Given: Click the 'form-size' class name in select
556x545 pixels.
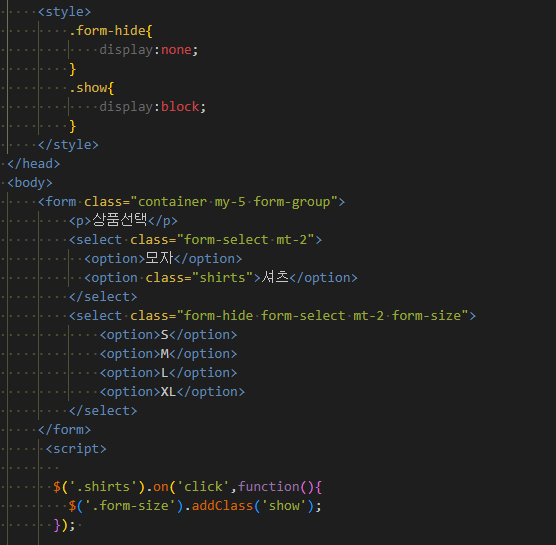Looking at the screenshot, I should [427, 316].
